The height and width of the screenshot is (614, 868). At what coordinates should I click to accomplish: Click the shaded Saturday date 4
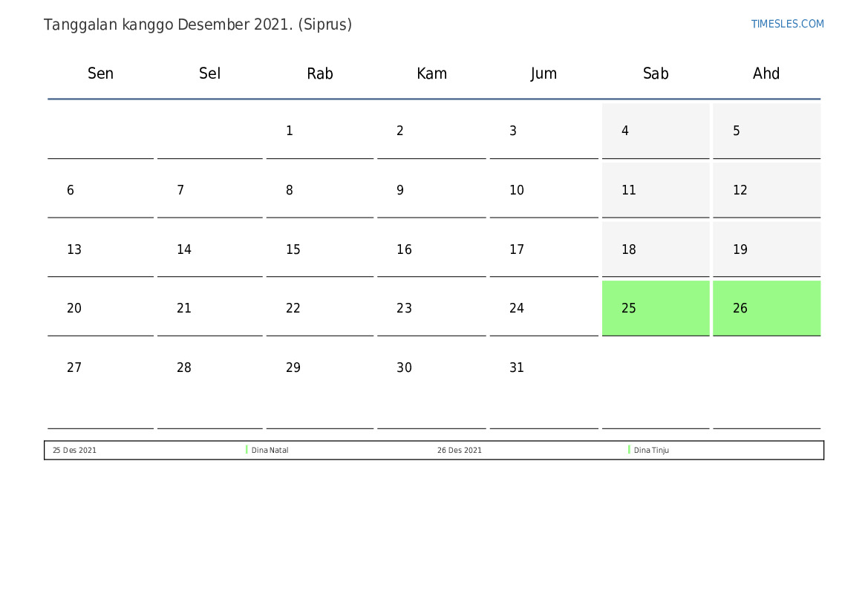point(625,131)
